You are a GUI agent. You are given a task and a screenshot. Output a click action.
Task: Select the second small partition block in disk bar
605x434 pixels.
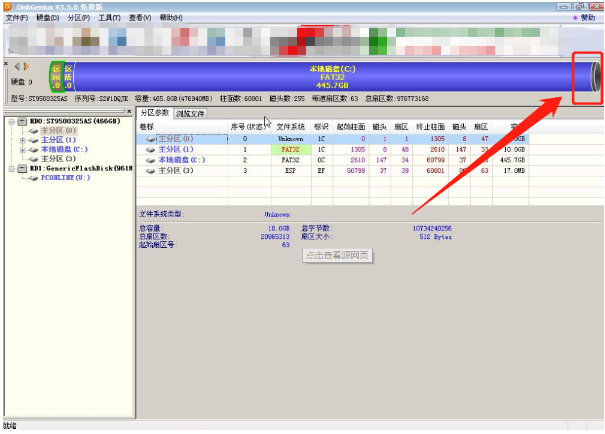[68, 77]
